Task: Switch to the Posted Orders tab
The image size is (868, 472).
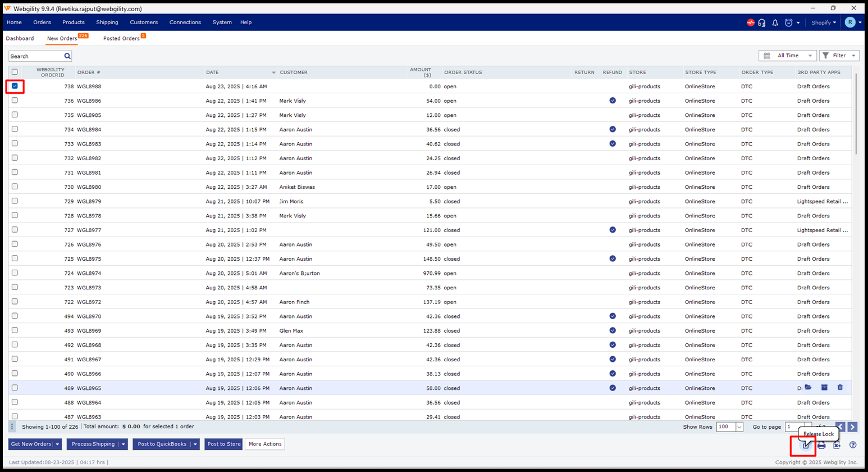Action: point(121,38)
